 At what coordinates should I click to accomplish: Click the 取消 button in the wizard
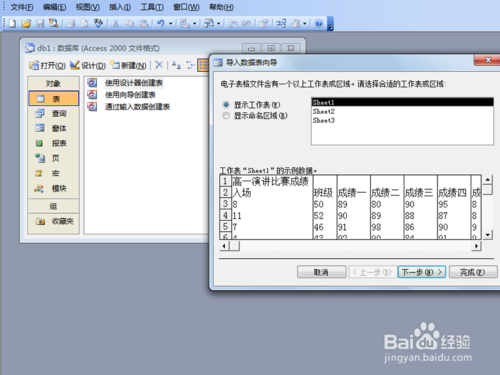(x=321, y=272)
